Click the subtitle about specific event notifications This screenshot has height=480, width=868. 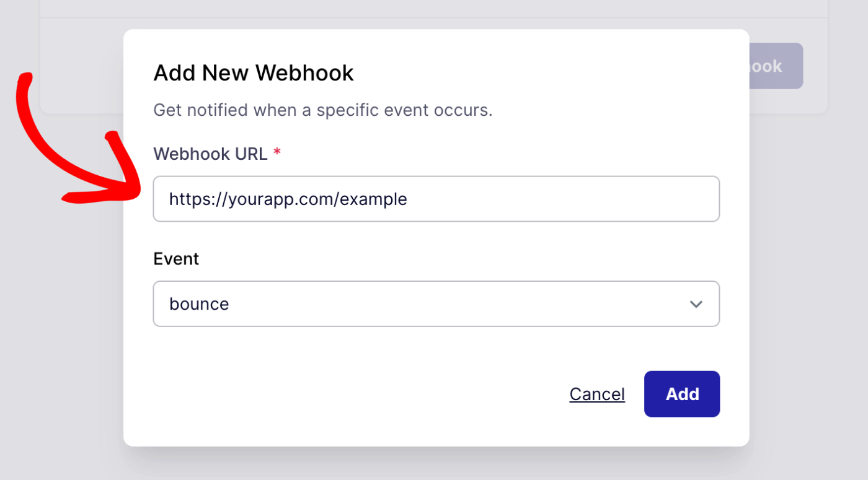pos(322,110)
